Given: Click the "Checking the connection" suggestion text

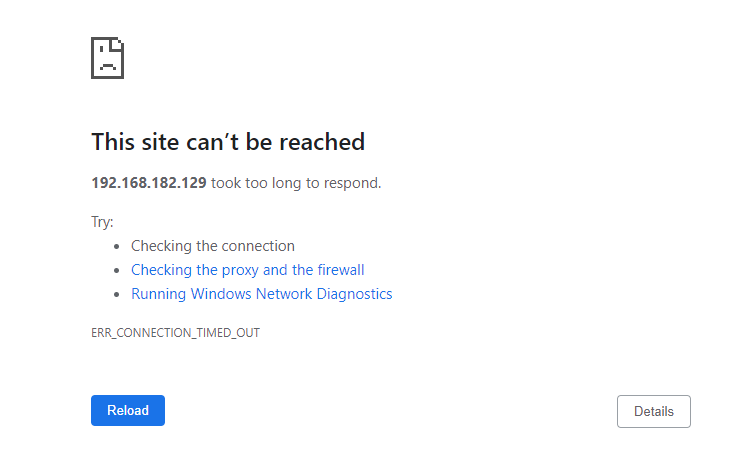Looking at the screenshot, I should tap(213, 246).
